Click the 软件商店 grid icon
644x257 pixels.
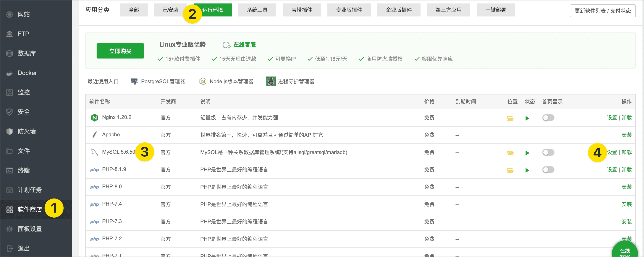click(x=10, y=210)
